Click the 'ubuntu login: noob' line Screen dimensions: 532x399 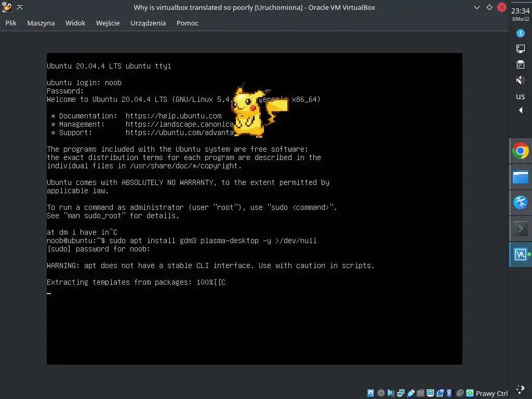tap(84, 83)
